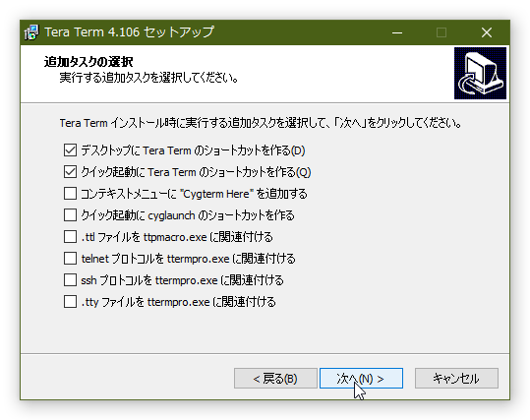This screenshot has height=420, width=530.
Task: Enable "Cygterm Here" context menu checkbox
Action: point(70,194)
